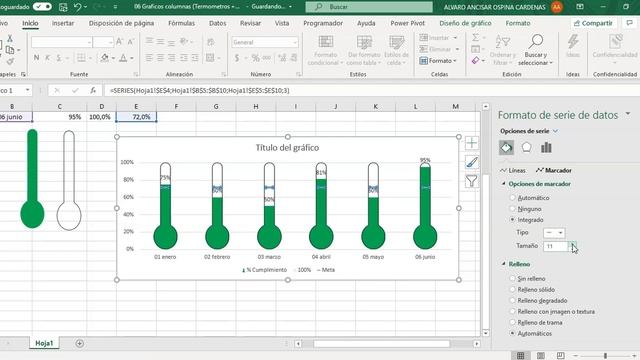This screenshot has width=640, height=360.
Task: Select Sin relleno option
Action: pos(512,278)
